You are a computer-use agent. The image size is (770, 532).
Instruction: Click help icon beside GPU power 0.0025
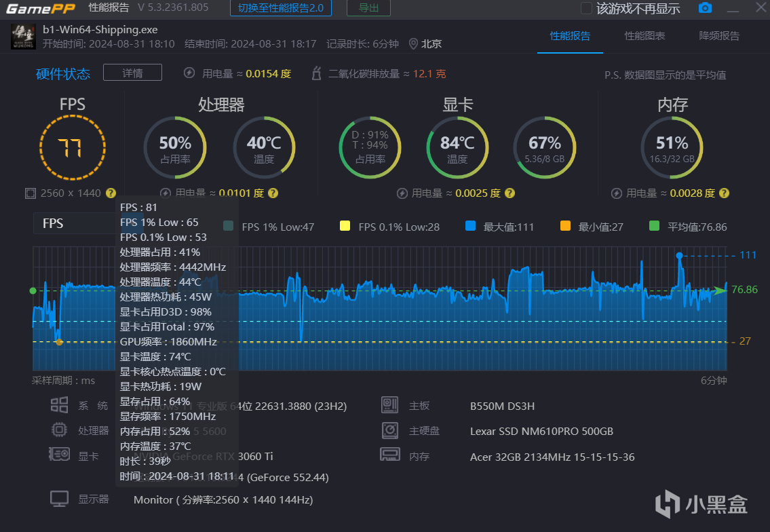click(x=509, y=193)
